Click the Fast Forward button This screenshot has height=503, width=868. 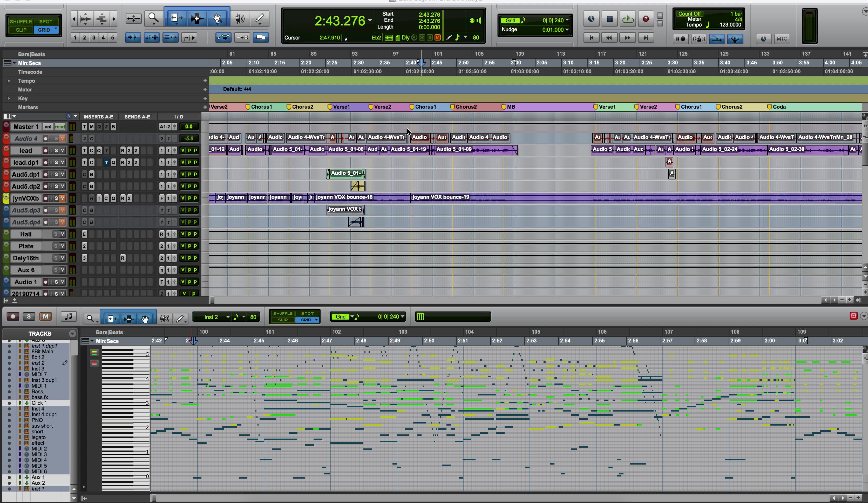click(628, 38)
